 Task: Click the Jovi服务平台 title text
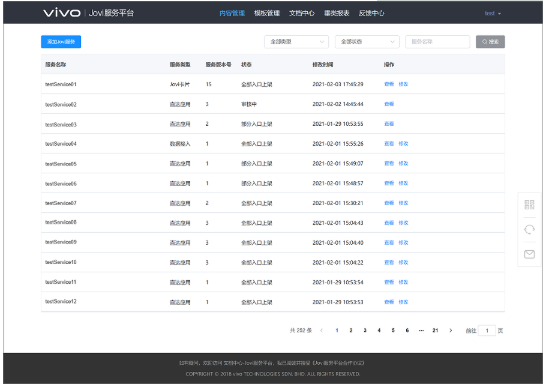click(111, 13)
